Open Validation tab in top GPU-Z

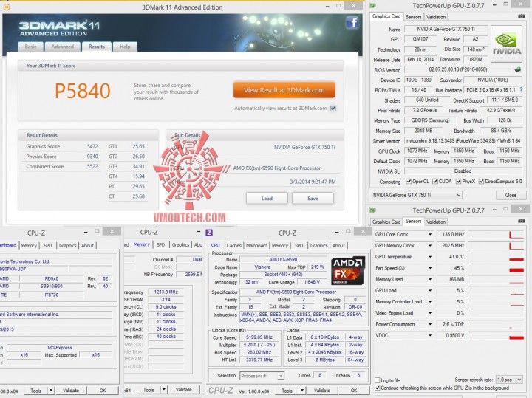[436, 17]
